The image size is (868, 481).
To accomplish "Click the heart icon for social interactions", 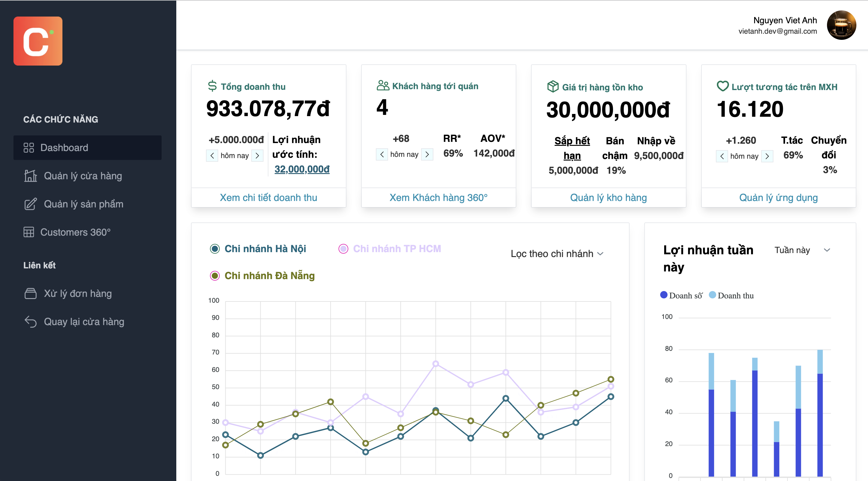I will (x=722, y=86).
